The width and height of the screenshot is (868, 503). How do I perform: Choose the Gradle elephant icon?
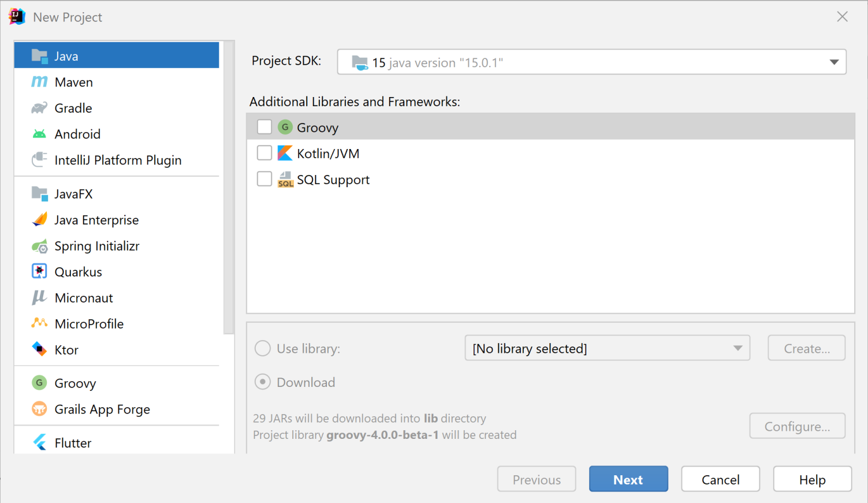click(x=39, y=108)
